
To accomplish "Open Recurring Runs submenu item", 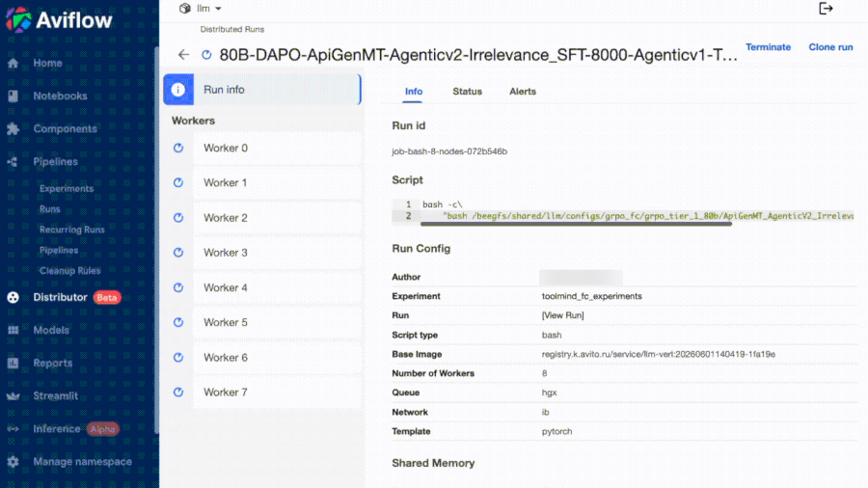I will (x=72, y=230).
